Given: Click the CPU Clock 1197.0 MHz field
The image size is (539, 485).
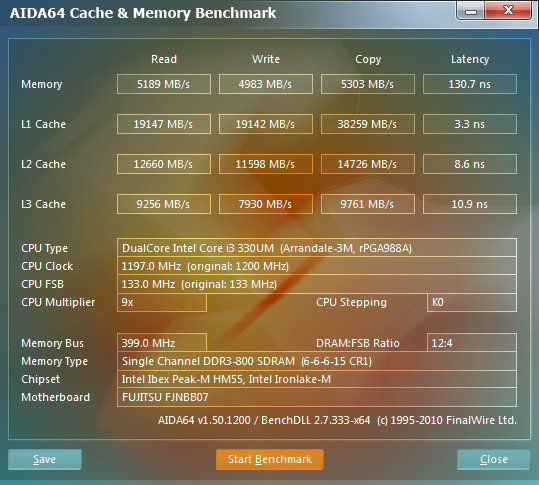Looking at the screenshot, I should tap(317, 266).
